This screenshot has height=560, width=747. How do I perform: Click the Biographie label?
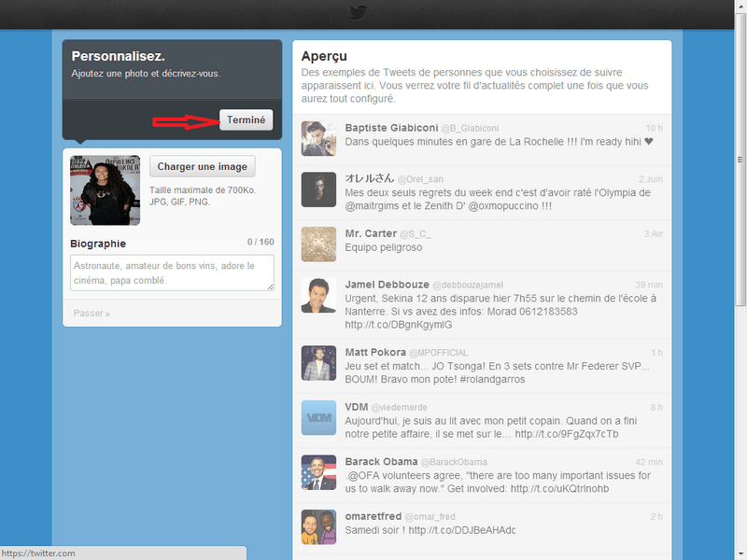point(98,244)
